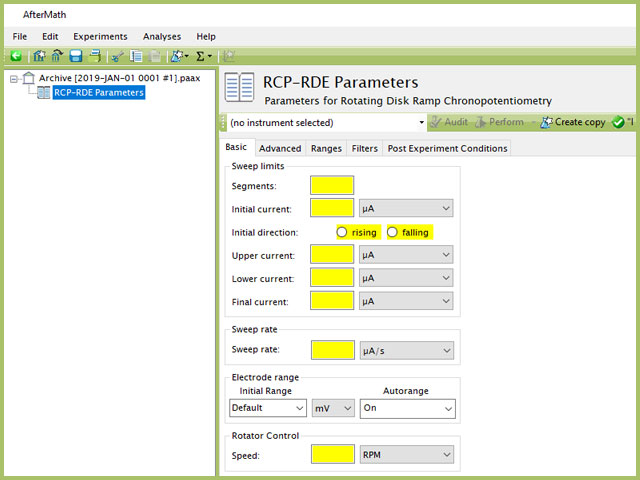This screenshot has height=480, width=640.
Task: Switch to the Advanced tab
Action: pos(280,148)
